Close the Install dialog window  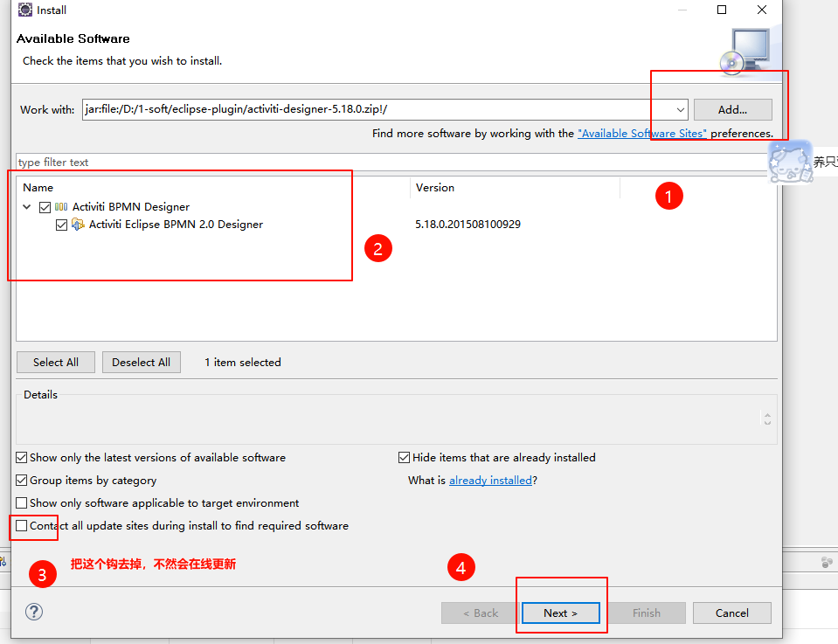pyautogui.click(x=762, y=10)
